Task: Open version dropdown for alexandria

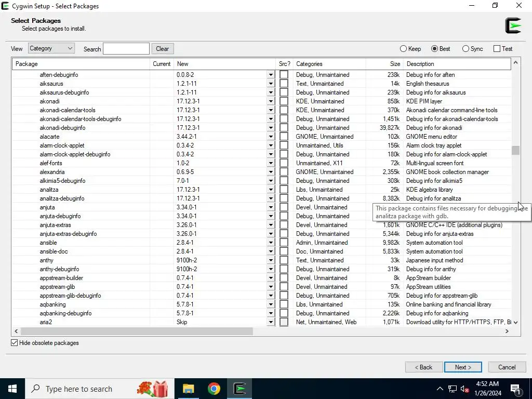Action: pos(271,171)
